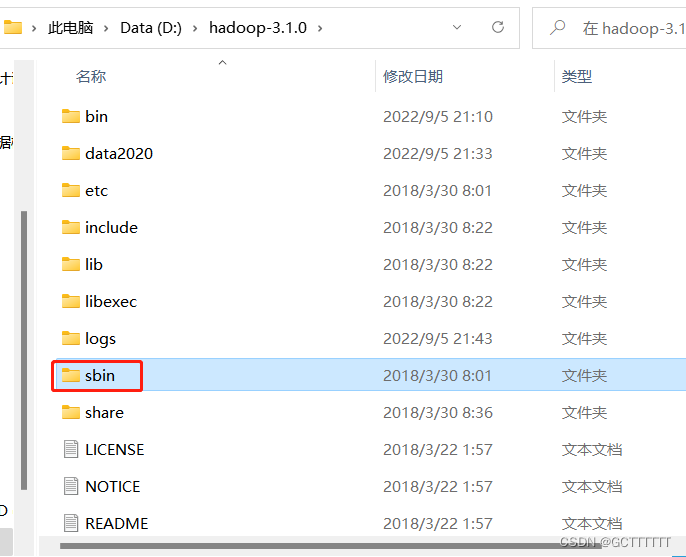This screenshot has width=686, height=557.
Task: Click the refresh icon in address bar
Action: click(498, 28)
